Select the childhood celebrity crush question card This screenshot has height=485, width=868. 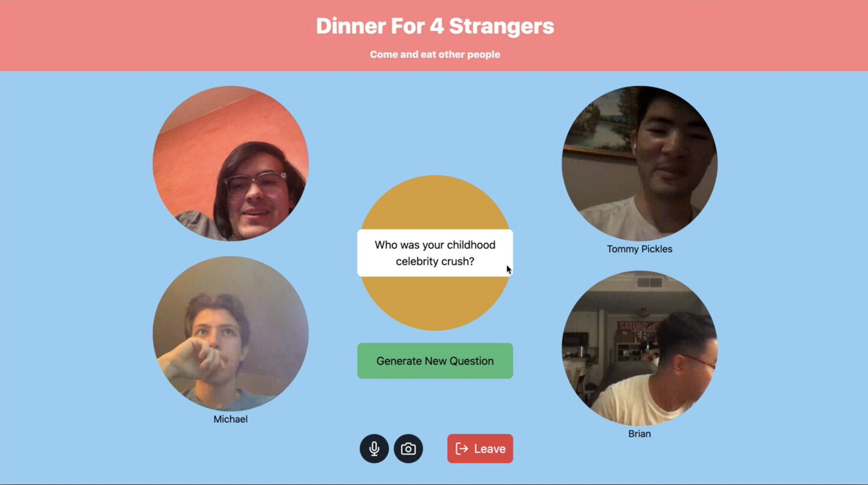point(435,253)
